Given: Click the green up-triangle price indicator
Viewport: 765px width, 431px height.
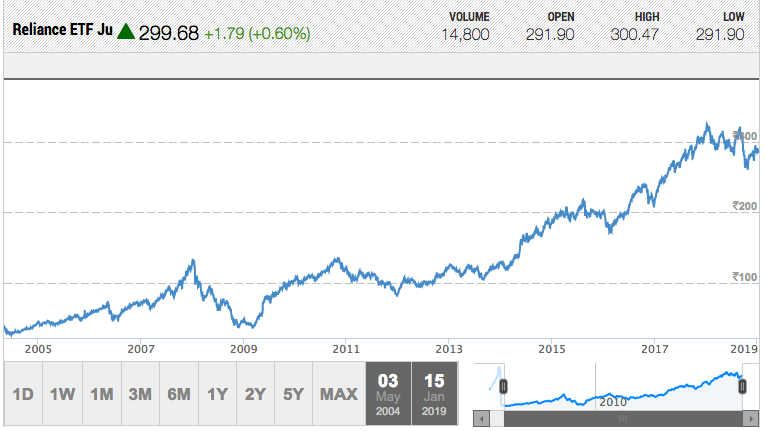Looking at the screenshot, I should pos(126,31).
